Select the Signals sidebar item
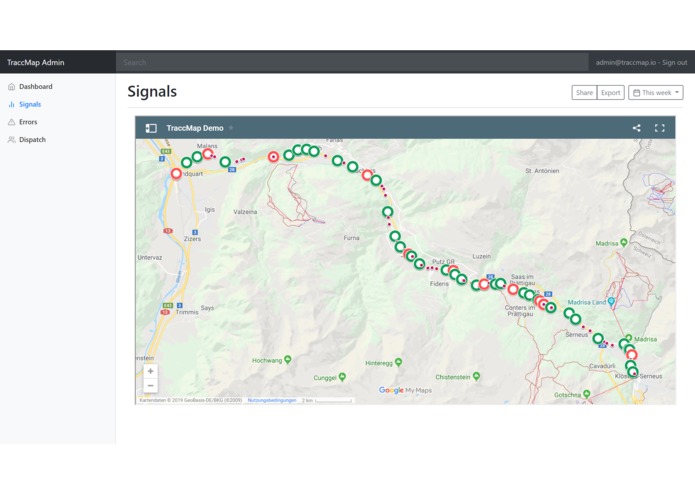 (30, 104)
